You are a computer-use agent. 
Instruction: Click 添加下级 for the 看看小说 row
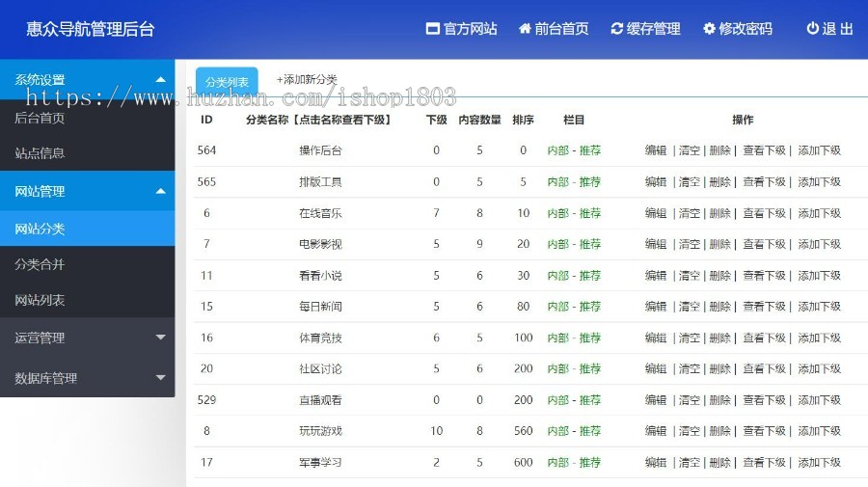pyautogui.click(x=819, y=276)
